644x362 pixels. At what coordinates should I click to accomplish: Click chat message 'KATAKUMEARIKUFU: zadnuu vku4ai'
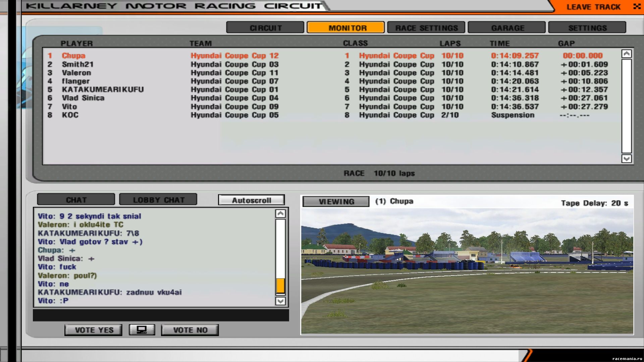tap(110, 292)
